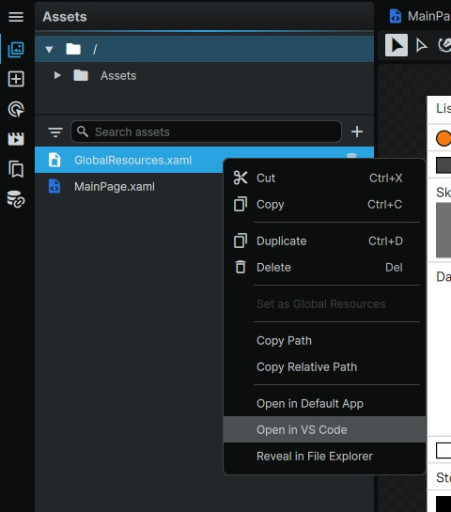Viewport: 451px width, 512px height.
Task: Select the root slash folder row
Action: [x=204, y=49]
